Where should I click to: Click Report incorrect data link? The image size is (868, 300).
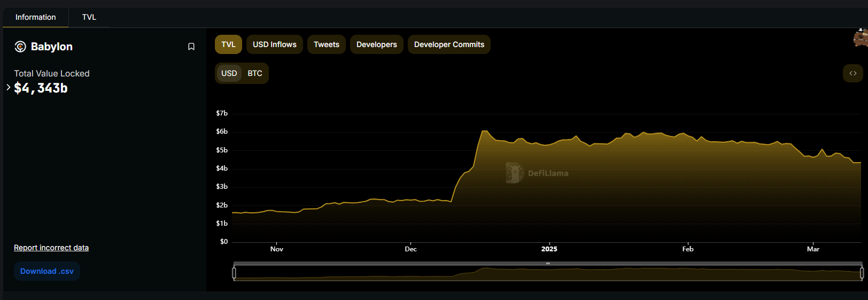tap(51, 248)
